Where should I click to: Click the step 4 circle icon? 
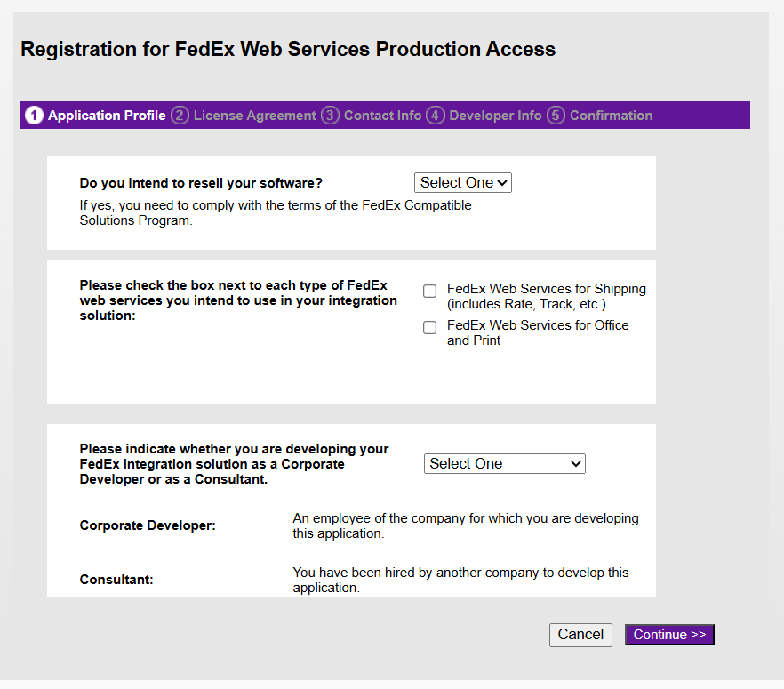pos(435,116)
